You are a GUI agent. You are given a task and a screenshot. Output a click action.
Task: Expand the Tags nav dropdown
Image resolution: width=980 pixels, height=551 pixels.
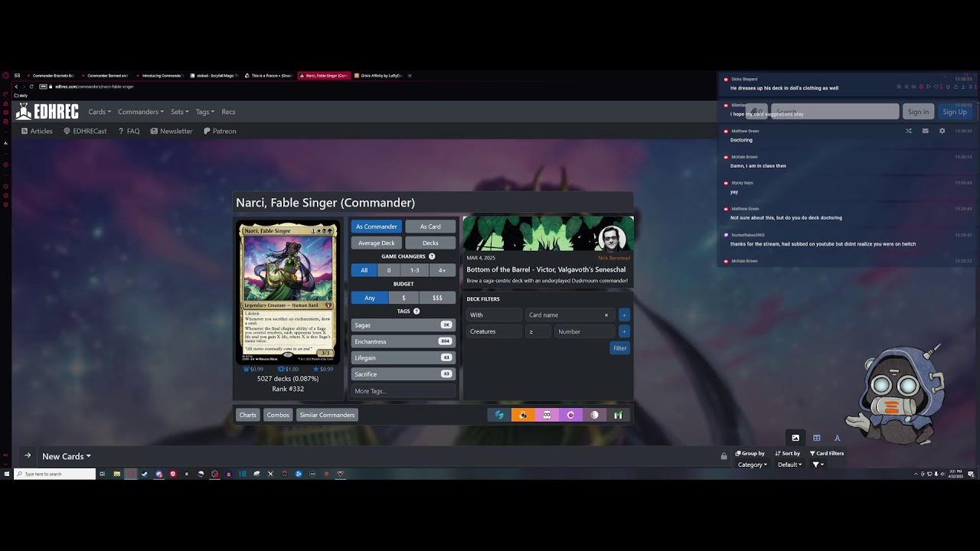click(x=205, y=112)
